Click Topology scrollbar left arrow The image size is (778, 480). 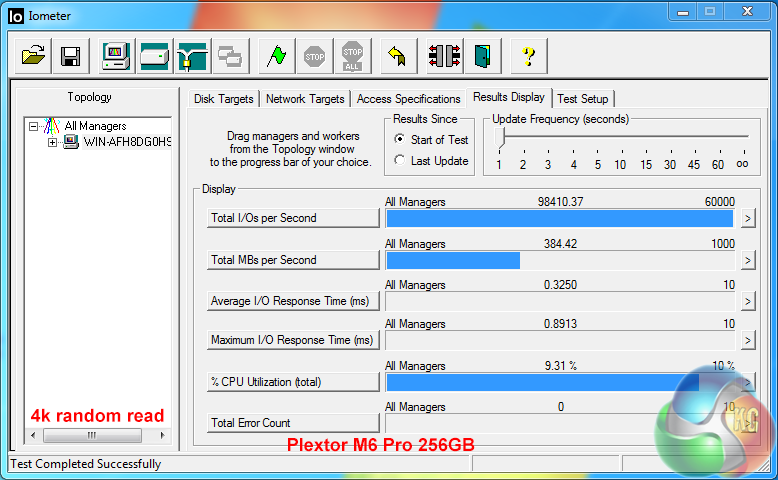[x=33, y=435]
